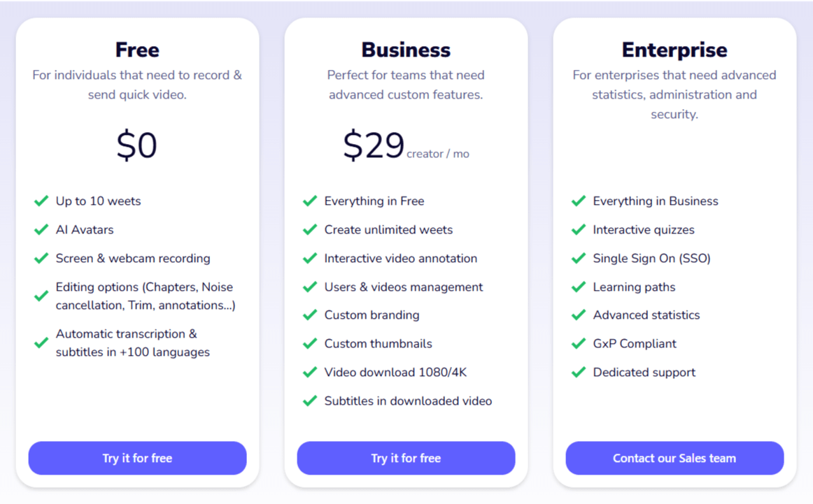
Task: Click checkmark beside Up to 10 weets
Action: [41, 201]
